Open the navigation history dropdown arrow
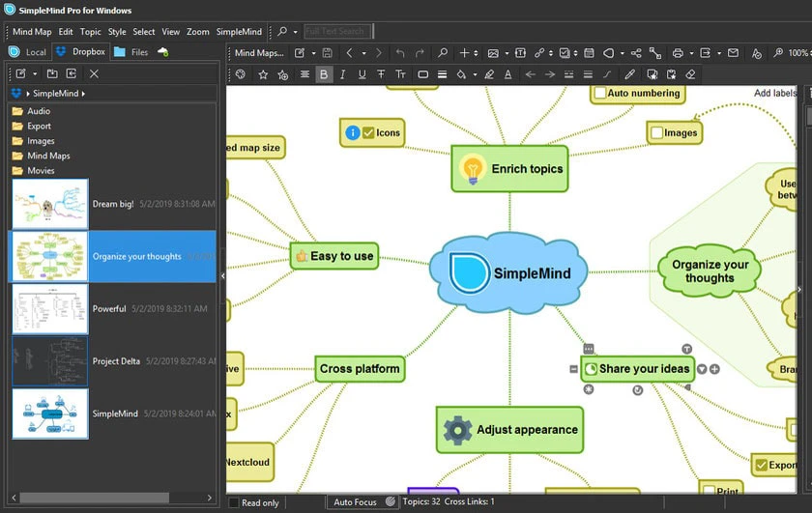The height and width of the screenshot is (513, 812). click(363, 53)
